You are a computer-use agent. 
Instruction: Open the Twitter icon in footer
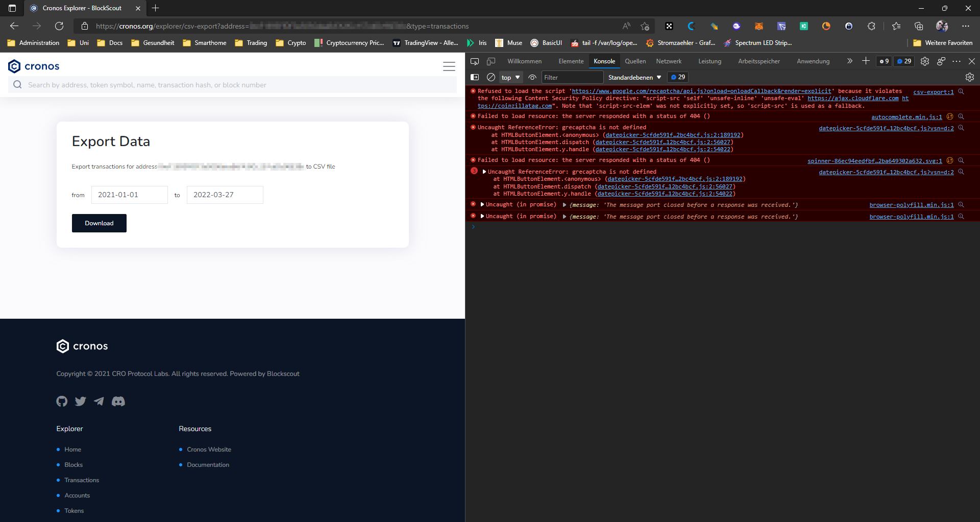81,401
